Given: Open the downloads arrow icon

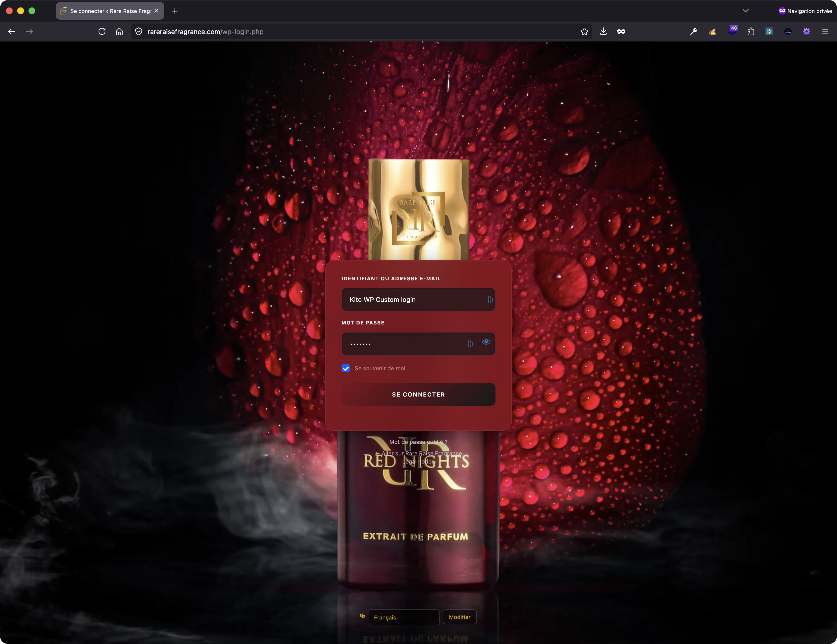Looking at the screenshot, I should pos(603,32).
